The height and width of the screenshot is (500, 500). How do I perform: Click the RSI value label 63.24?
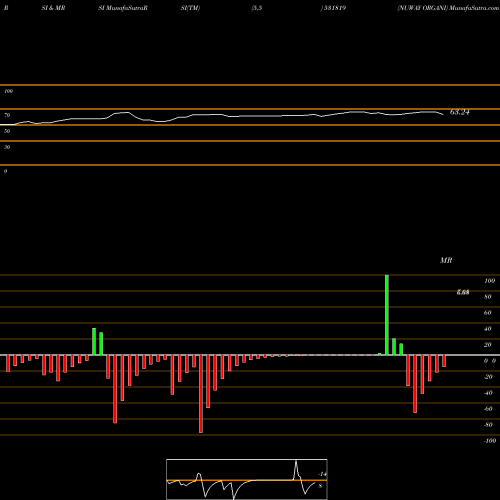coord(460,112)
